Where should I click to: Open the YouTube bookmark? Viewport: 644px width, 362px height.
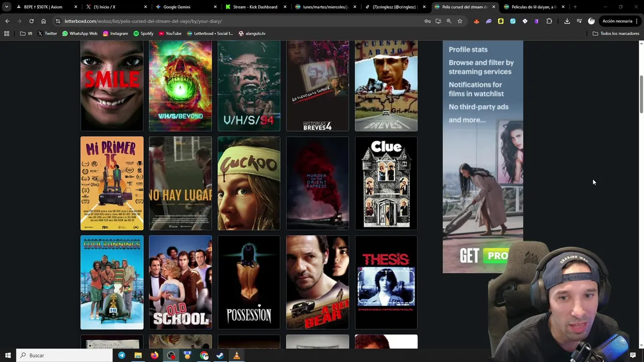point(170,33)
